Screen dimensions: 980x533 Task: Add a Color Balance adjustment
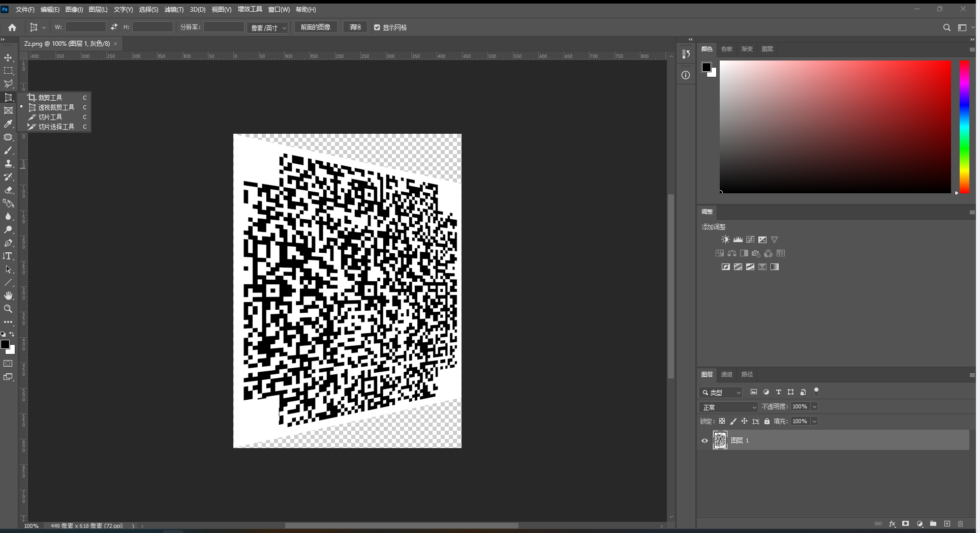click(x=732, y=253)
